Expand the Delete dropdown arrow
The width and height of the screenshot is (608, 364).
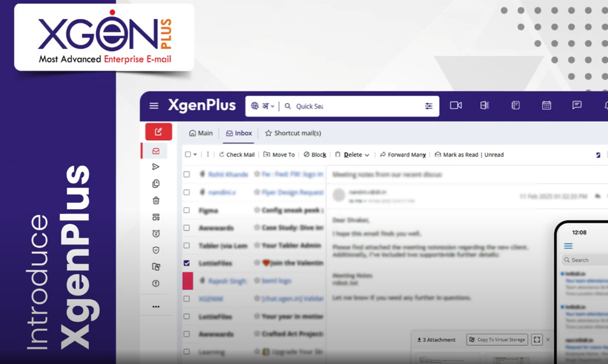(x=367, y=155)
